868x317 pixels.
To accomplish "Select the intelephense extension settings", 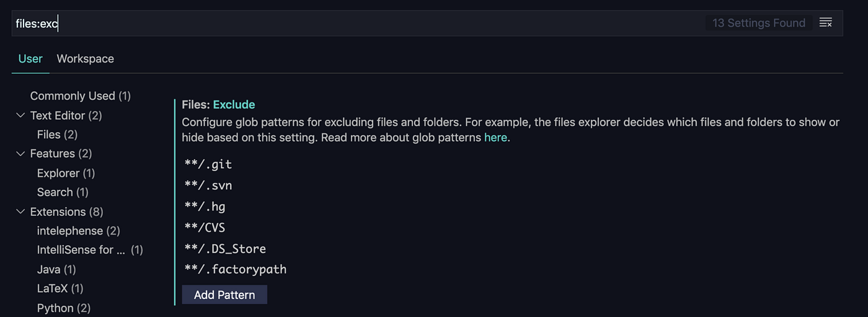I will 79,231.
